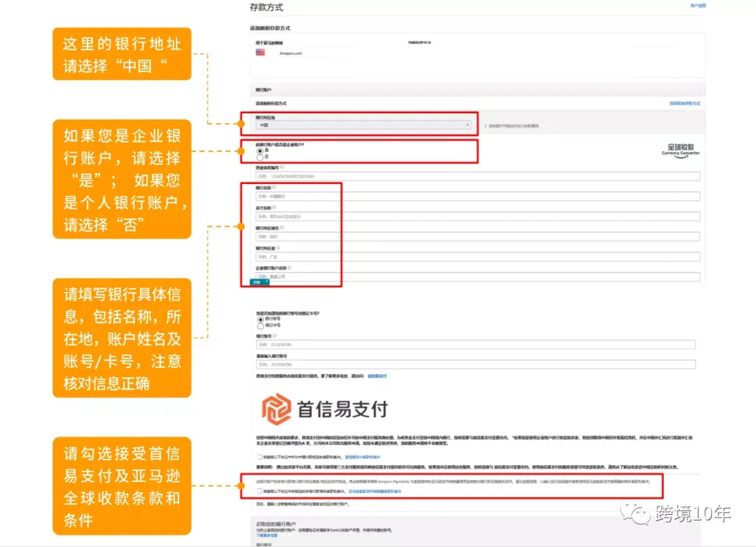Open the 账户信息 link at top right
This screenshot has width=756, height=547.
coord(698,6)
